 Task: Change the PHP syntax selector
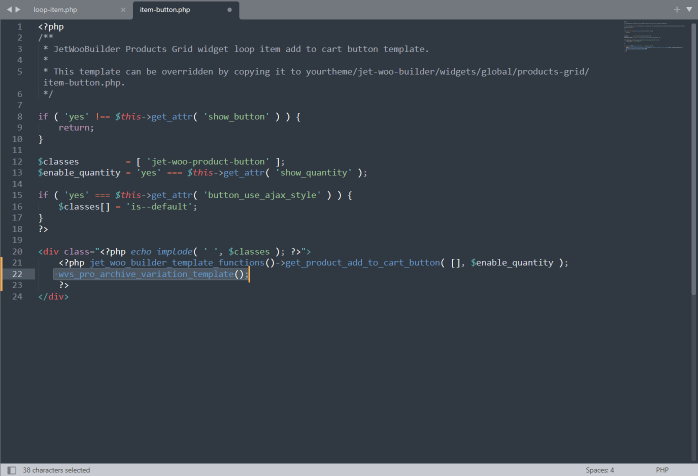(x=662, y=470)
